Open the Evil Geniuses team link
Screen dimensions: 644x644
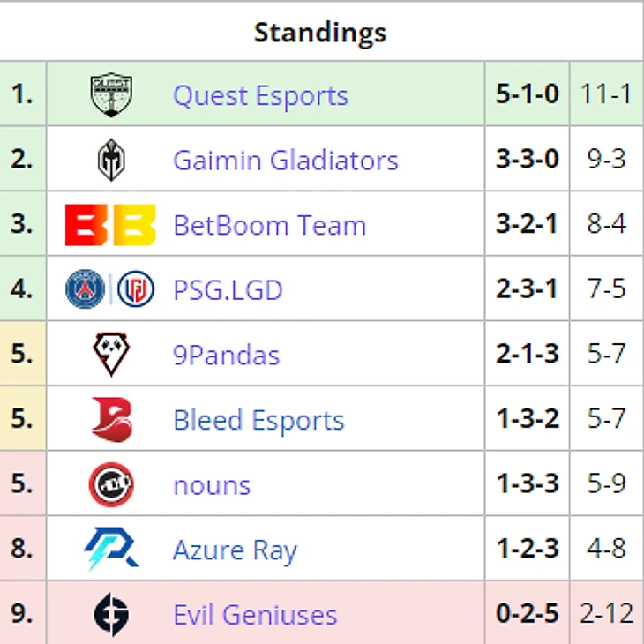click(x=255, y=615)
